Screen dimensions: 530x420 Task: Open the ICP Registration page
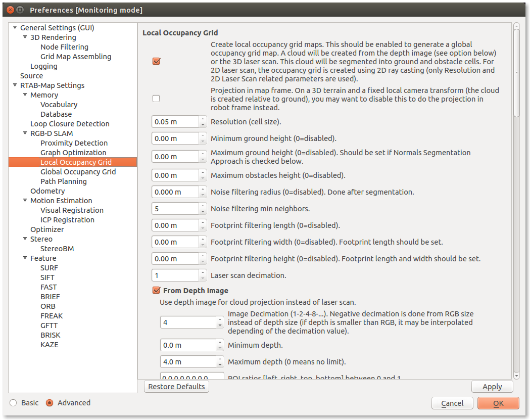(67, 220)
